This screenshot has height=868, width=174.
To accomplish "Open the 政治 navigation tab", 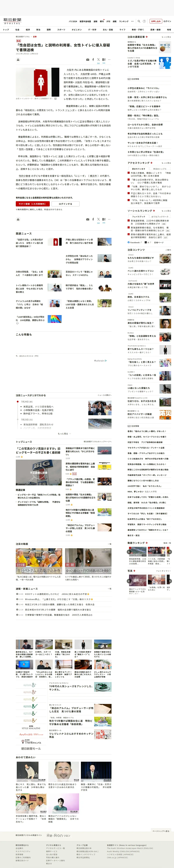I will point(38,30).
